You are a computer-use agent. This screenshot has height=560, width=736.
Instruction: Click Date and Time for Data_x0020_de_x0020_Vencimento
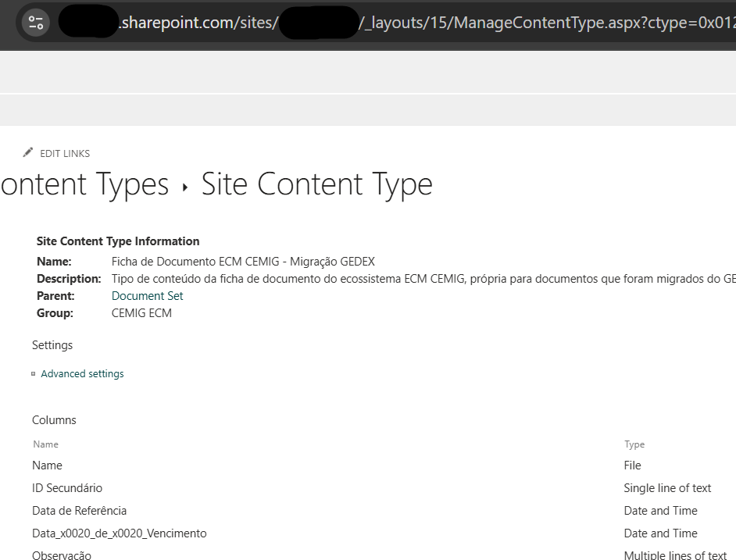660,533
